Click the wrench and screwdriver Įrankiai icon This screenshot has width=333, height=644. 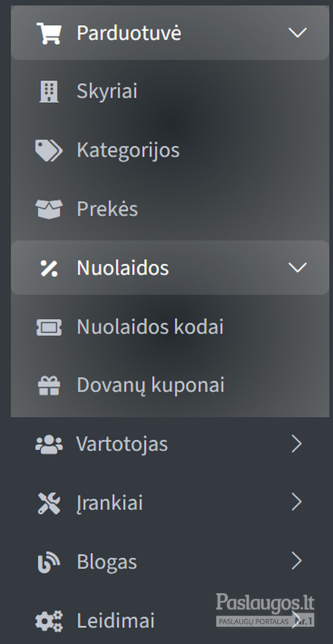49,503
